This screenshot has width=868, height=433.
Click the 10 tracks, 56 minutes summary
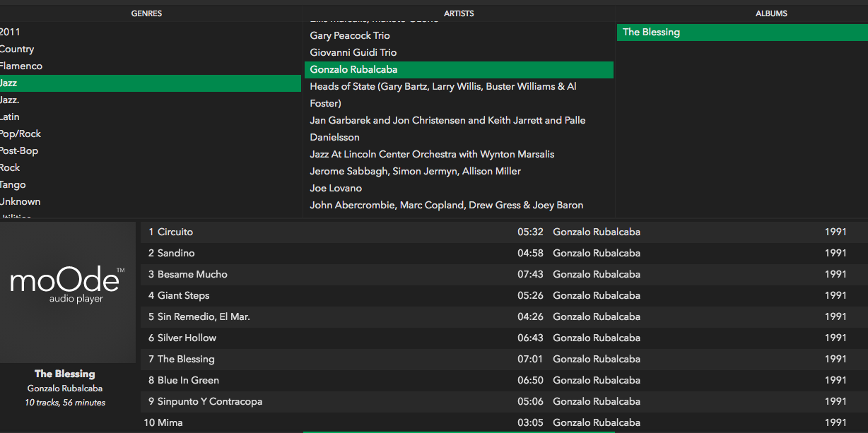tap(65, 403)
